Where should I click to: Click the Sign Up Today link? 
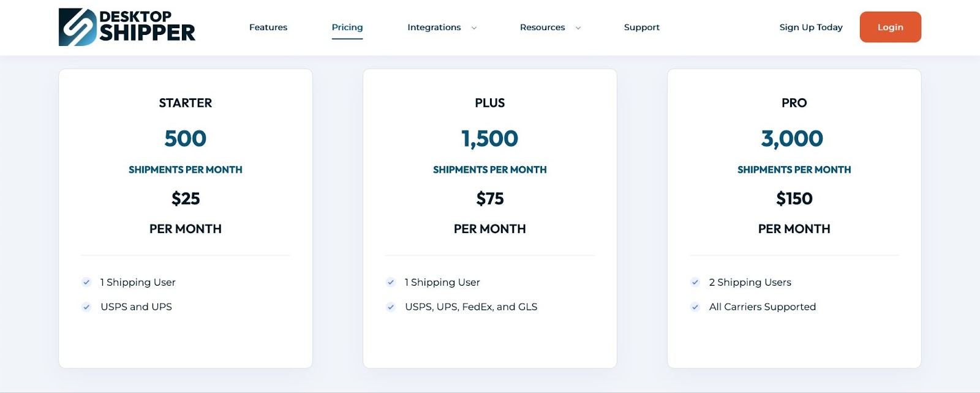point(810,28)
